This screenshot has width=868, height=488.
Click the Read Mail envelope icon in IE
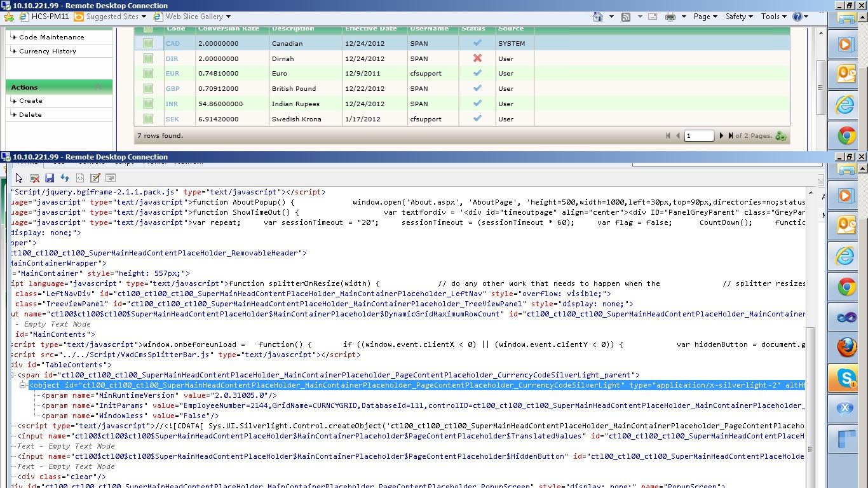(x=654, y=17)
